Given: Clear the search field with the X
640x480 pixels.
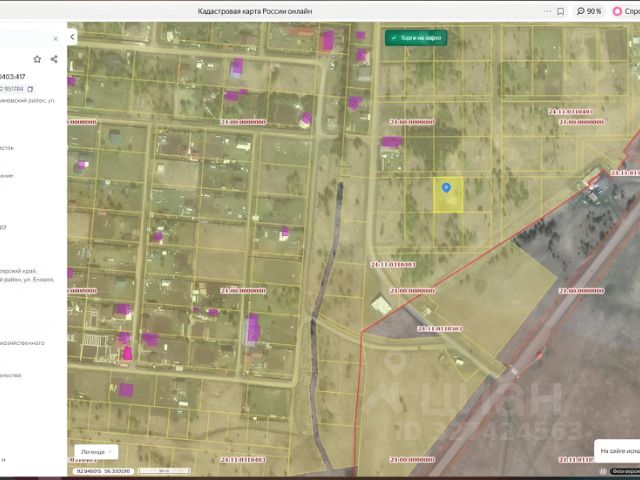Looking at the screenshot, I should [x=56, y=39].
